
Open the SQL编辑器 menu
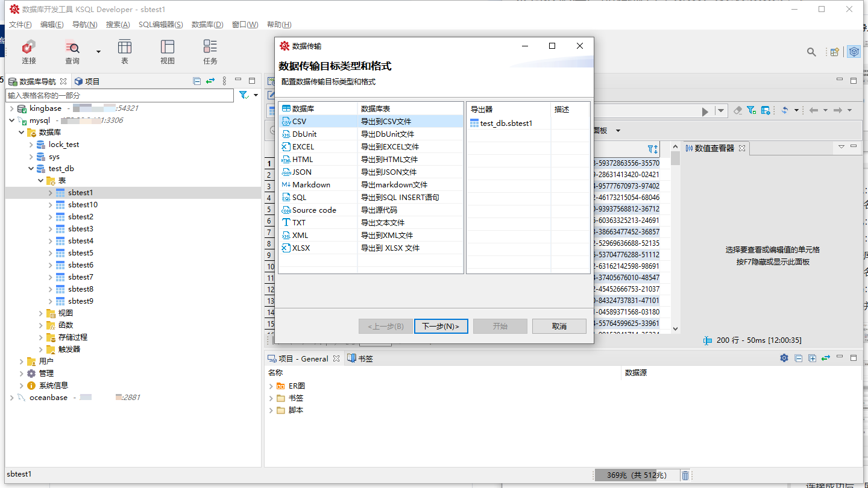pyautogui.click(x=160, y=25)
